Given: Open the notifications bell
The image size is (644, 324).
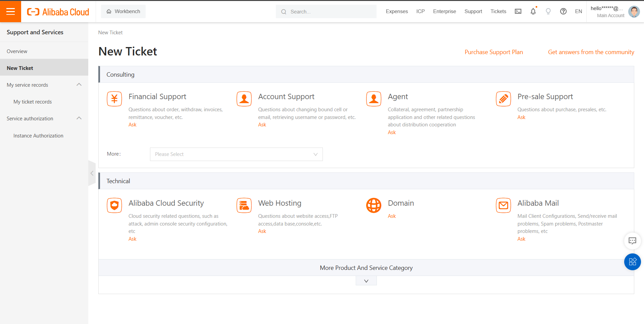Looking at the screenshot, I should (533, 11).
